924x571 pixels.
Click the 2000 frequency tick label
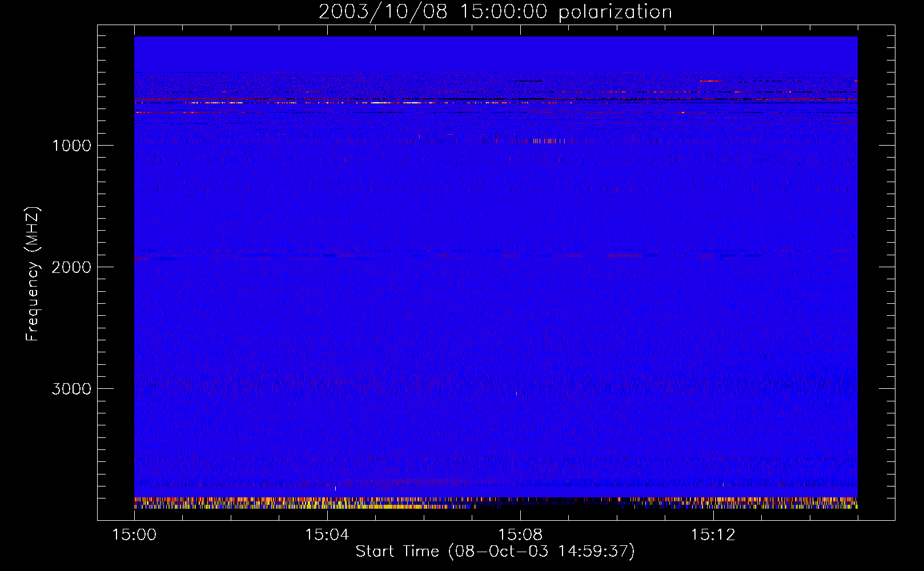click(x=71, y=267)
